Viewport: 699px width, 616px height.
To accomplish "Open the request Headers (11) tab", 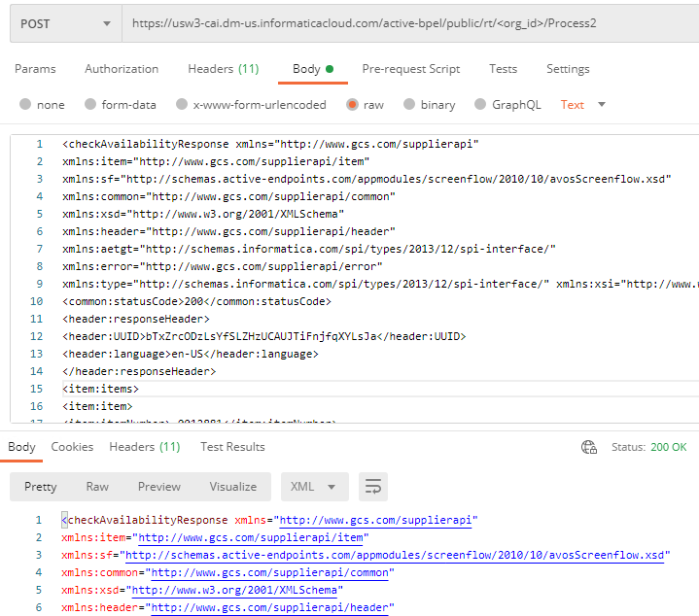I will (224, 69).
